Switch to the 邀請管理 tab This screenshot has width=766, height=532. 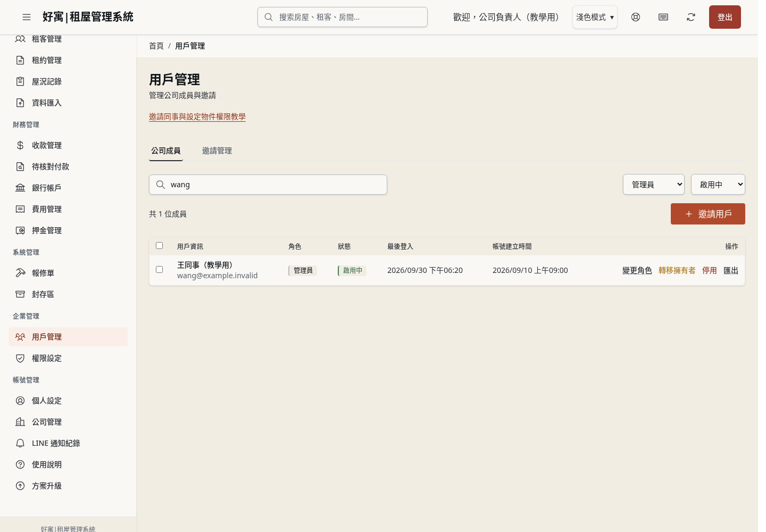click(217, 151)
